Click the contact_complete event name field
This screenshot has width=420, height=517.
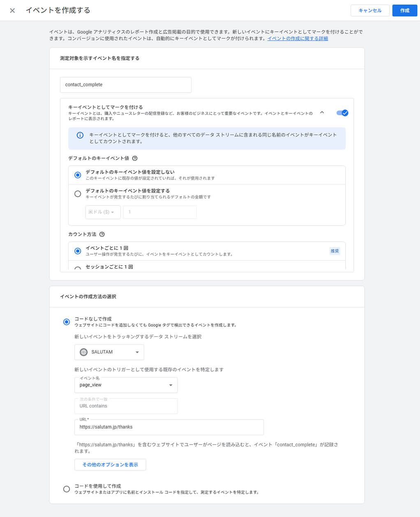[125, 85]
